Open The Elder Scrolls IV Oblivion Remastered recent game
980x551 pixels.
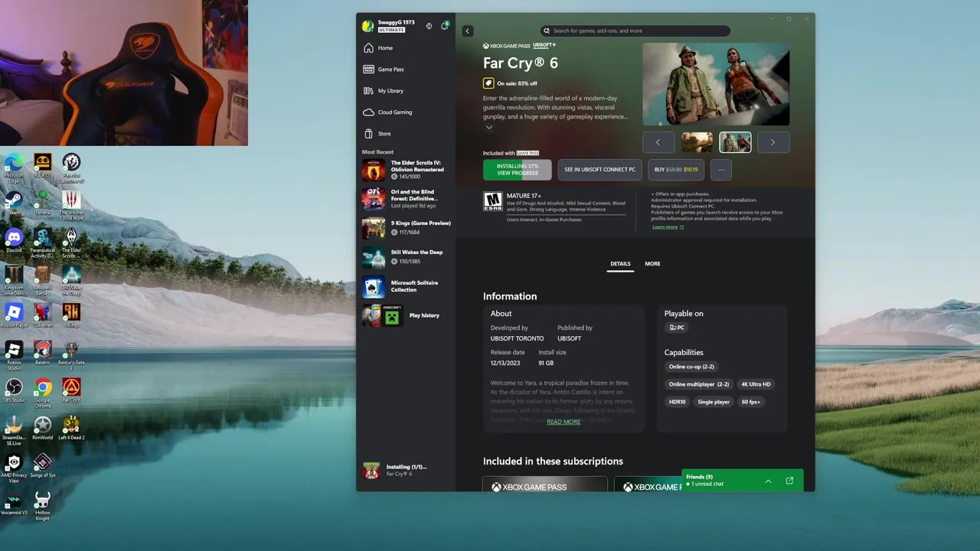pos(407,170)
